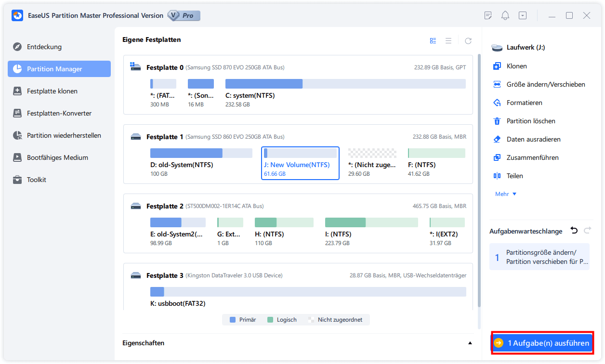Click the Festplatte 3 USB disk icon

point(136,275)
